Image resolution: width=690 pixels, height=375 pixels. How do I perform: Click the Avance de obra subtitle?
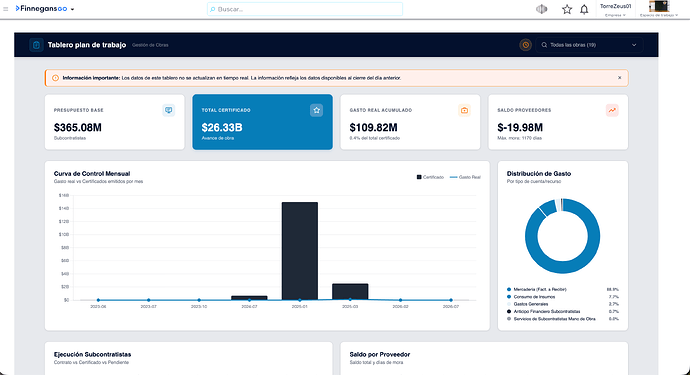(x=218, y=138)
